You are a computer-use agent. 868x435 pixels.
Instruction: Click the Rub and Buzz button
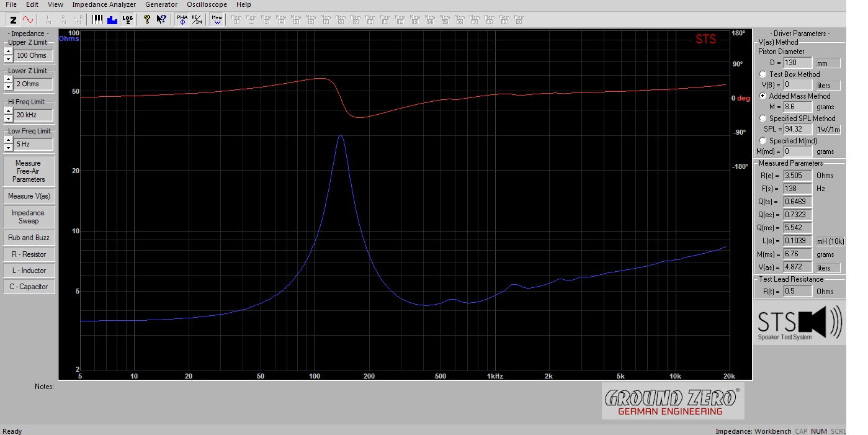[x=29, y=238]
